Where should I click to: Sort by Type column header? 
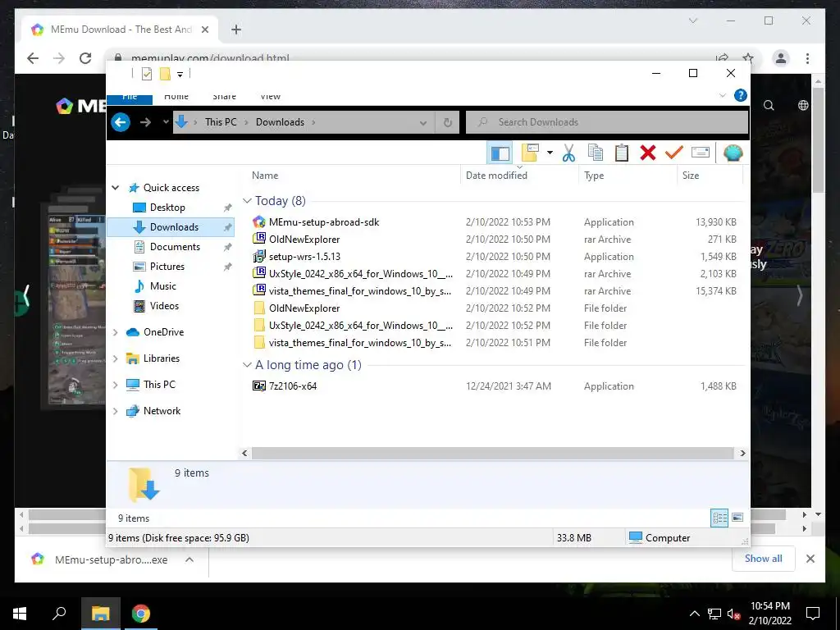tap(628, 176)
